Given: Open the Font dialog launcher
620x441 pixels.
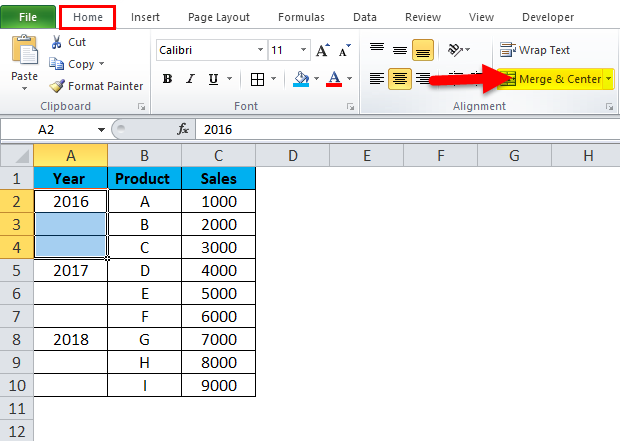Looking at the screenshot, I should click(x=350, y=107).
